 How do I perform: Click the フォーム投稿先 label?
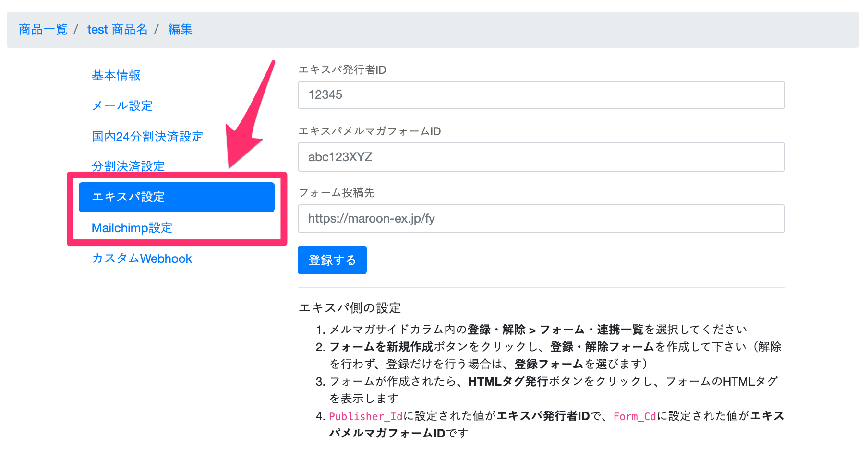tap(337, 193)
